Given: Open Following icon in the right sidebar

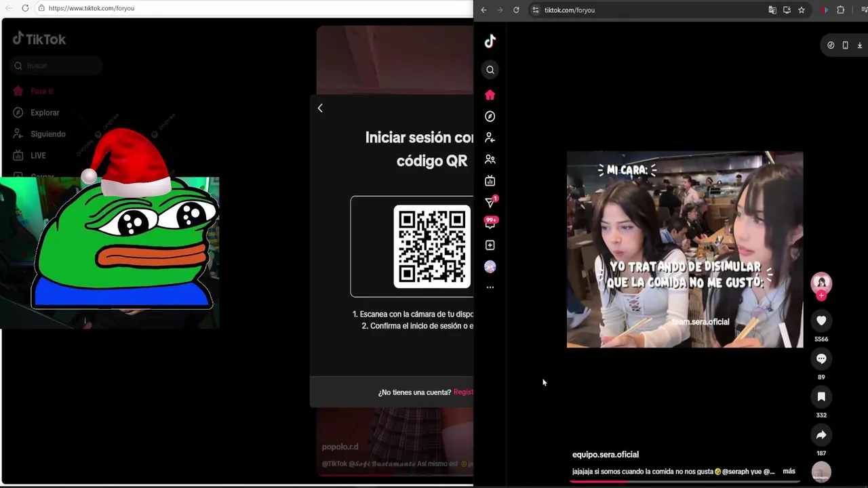Looking at the screenshot, I should coord(490,138).
